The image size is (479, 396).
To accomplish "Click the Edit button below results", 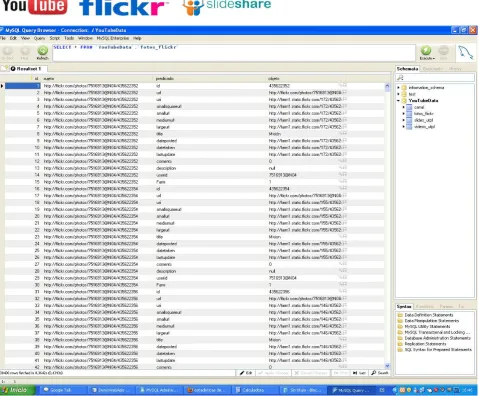I will point(246,373).
